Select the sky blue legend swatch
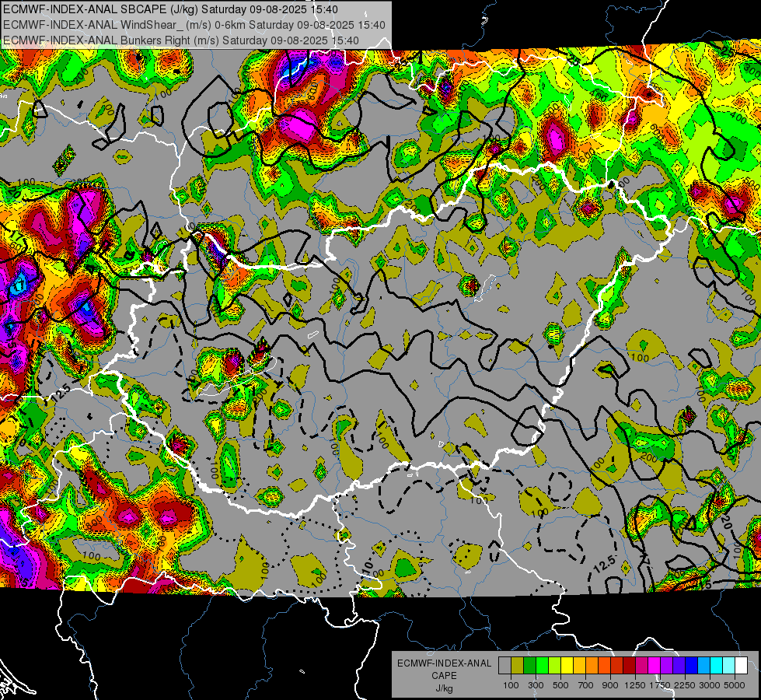The width and height of the screenshot is (761, 700). [703, 665]
